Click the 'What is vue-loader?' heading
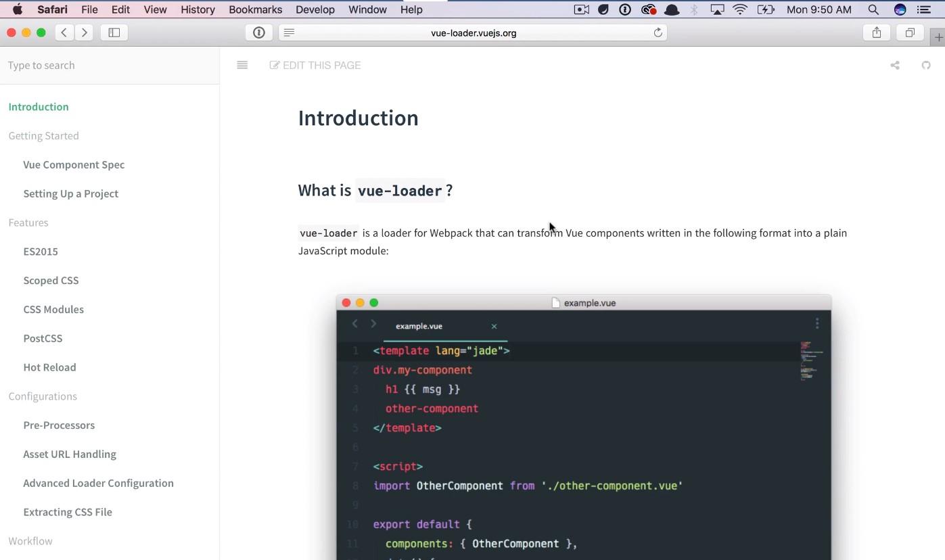 375,191
